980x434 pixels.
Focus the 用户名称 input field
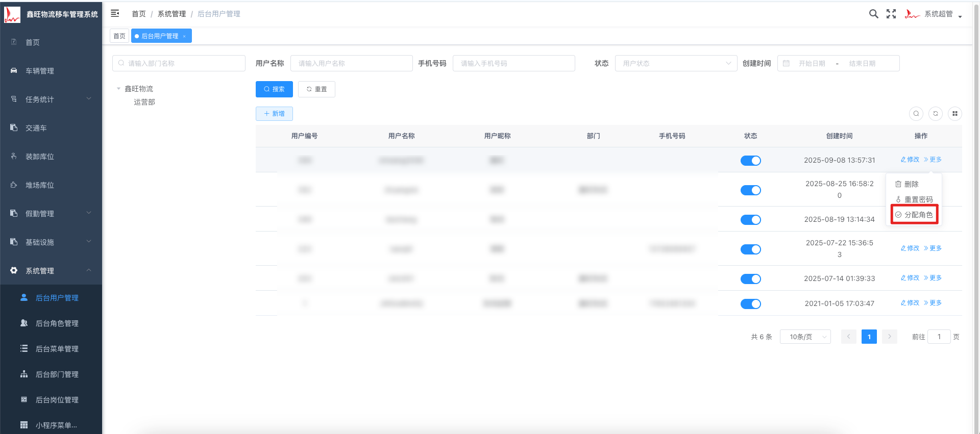(351, 63)
